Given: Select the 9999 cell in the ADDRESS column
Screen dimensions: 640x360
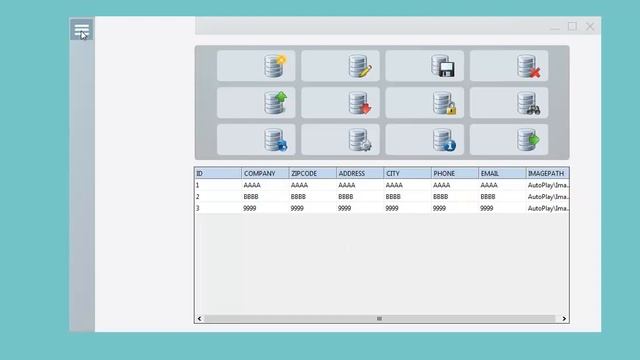Looking at the screenshot, I should pos(360,208).
